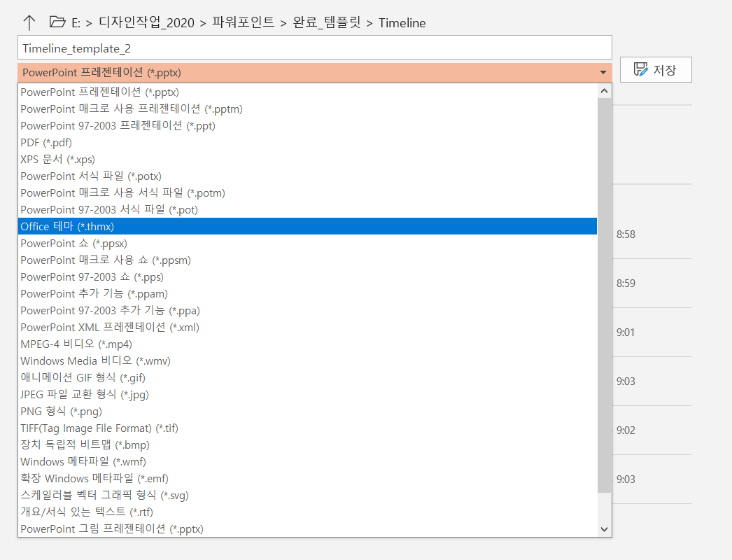Click Timeline folder in breadcrumb
Screen dimensions: 732x560
coord(402,23)
